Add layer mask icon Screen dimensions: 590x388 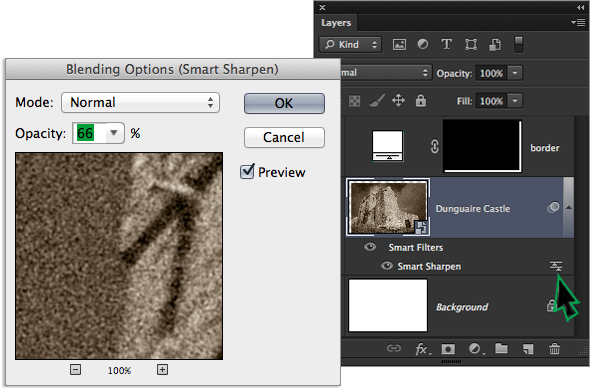[x=448, y=349]
